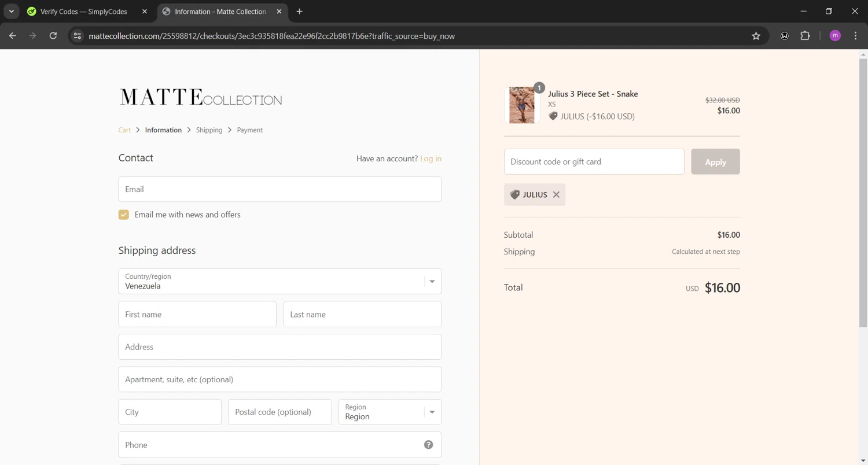Focus the Email input field
Viewport: 868px width, 465px height.
(280, 189)
